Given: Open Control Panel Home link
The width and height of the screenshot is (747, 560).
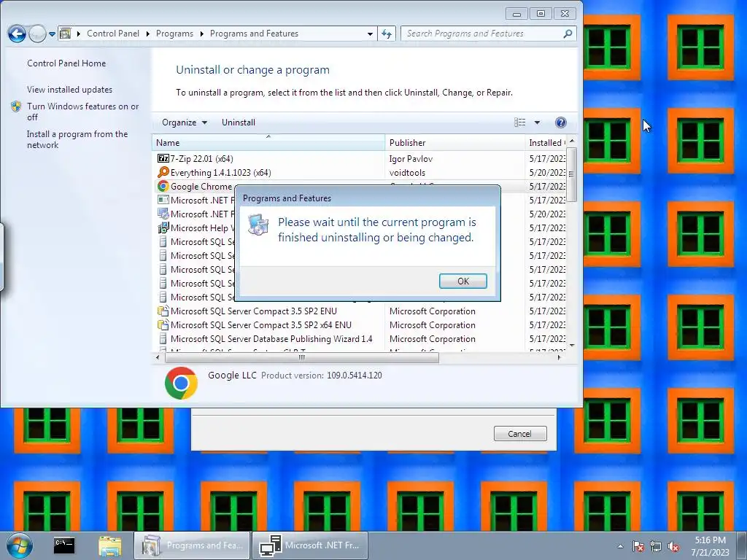Looking at the screenshot, I should click(x=66, y=63).
